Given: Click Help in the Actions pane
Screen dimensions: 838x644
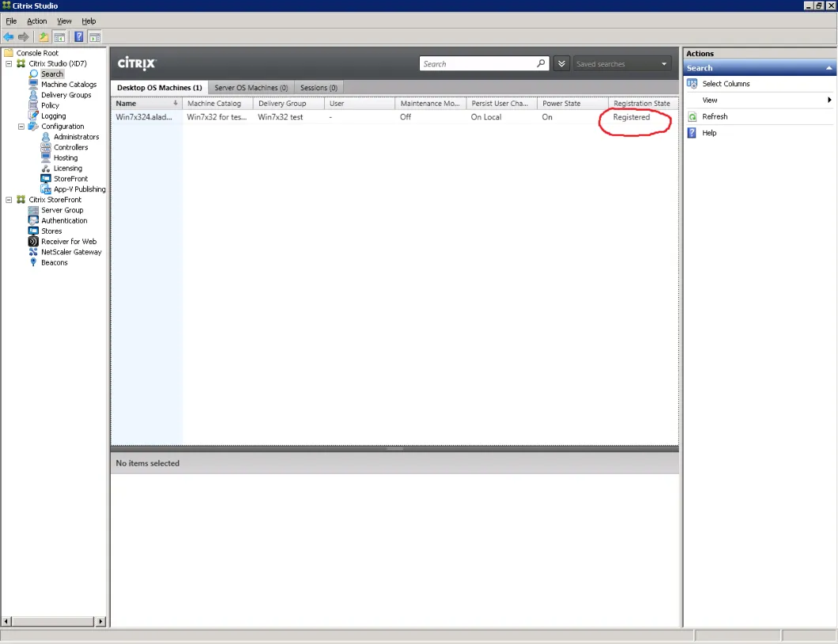Looking at the screenshot, I should click(709, 133).
